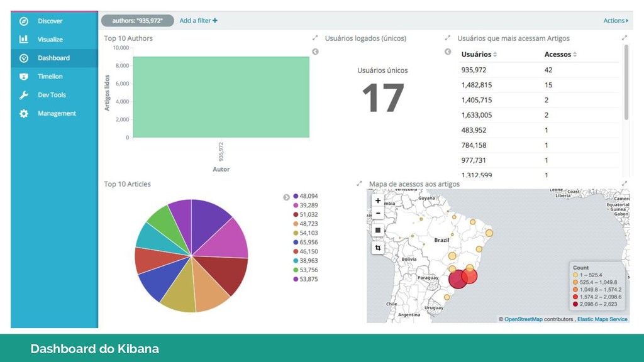Expand Usuários que mais acessam Artigos panel
The width and height of the screenshot is (644, 362).
[x=625, y=38]
